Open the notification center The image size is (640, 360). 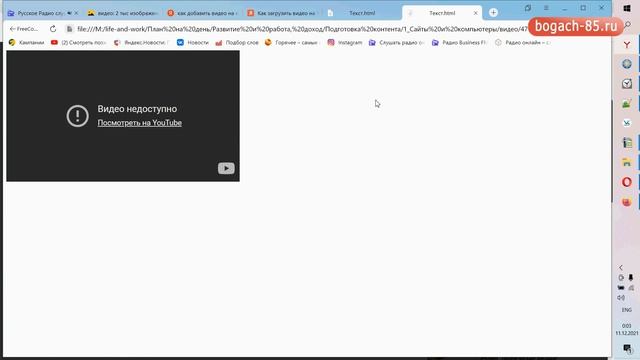click(x=627, y=349)
